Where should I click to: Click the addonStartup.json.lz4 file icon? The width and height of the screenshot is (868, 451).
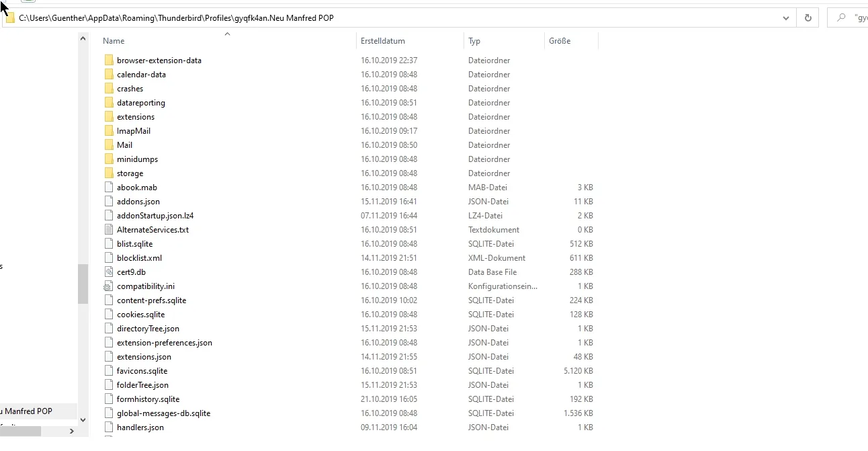109,216
